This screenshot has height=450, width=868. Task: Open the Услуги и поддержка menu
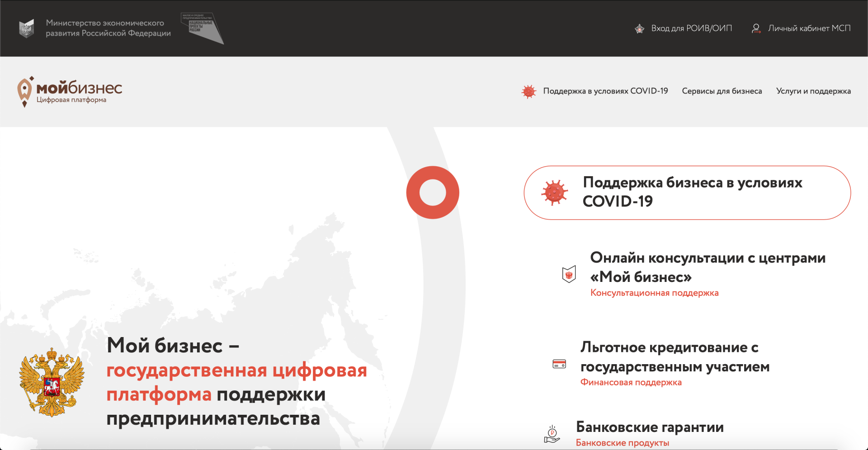813,91
